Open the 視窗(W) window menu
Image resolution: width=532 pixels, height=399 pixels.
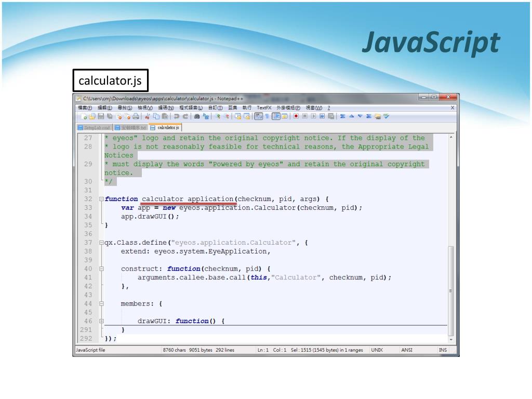pos(314,108)
